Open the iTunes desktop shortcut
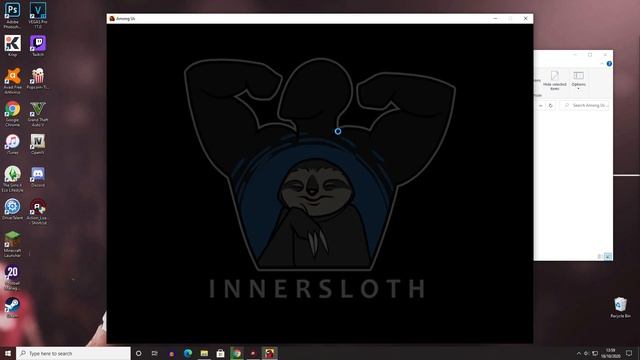This screenshot has height=360, width=640. [x=13, y=144]
